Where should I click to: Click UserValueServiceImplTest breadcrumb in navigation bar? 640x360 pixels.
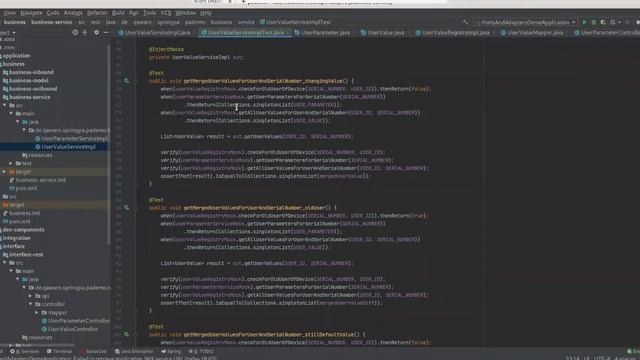295,22
